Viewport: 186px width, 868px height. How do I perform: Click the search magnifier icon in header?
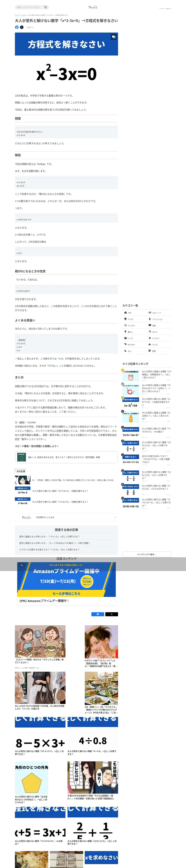(x=46, y=7)
